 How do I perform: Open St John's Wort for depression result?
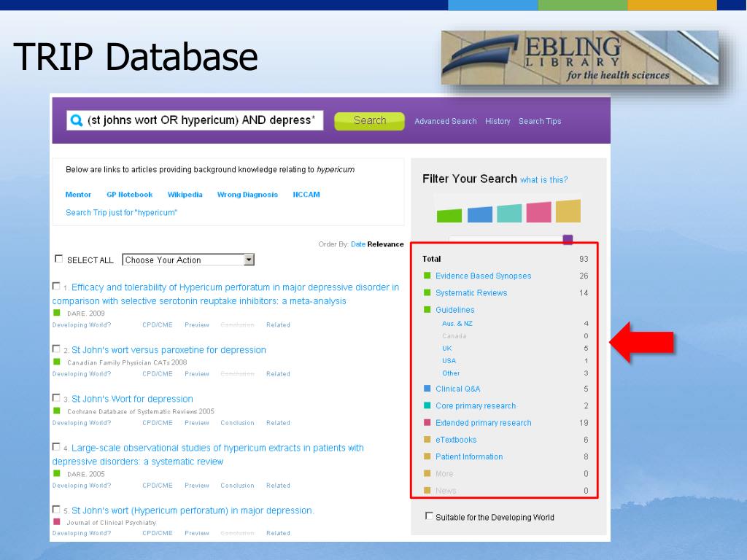tap(132, 399)
